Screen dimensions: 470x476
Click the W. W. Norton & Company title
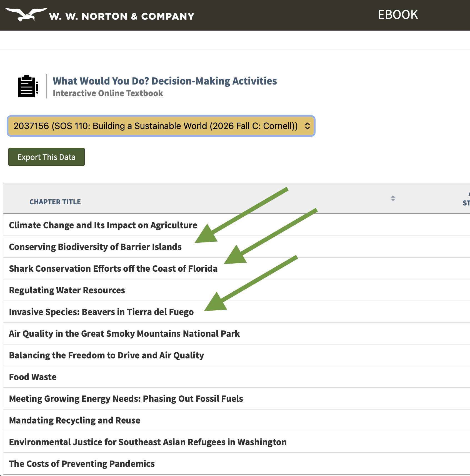pyautogui.click(x=122, y=16)
